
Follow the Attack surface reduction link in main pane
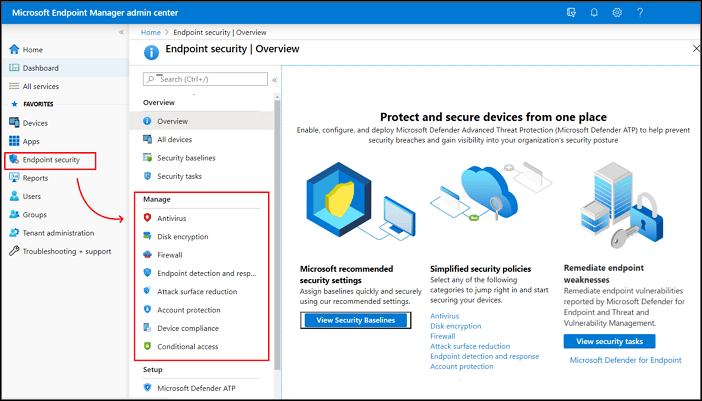pyautogui.click(x=470, y=346)
